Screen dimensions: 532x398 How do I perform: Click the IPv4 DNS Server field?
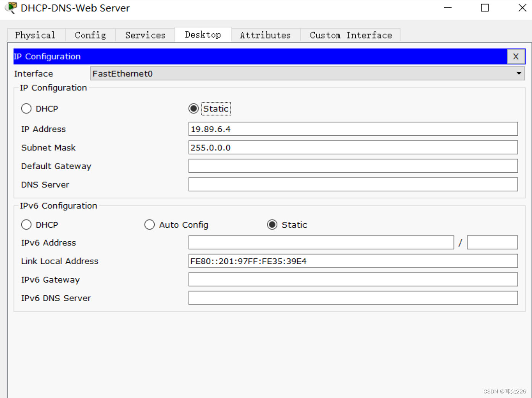point(353,185)
